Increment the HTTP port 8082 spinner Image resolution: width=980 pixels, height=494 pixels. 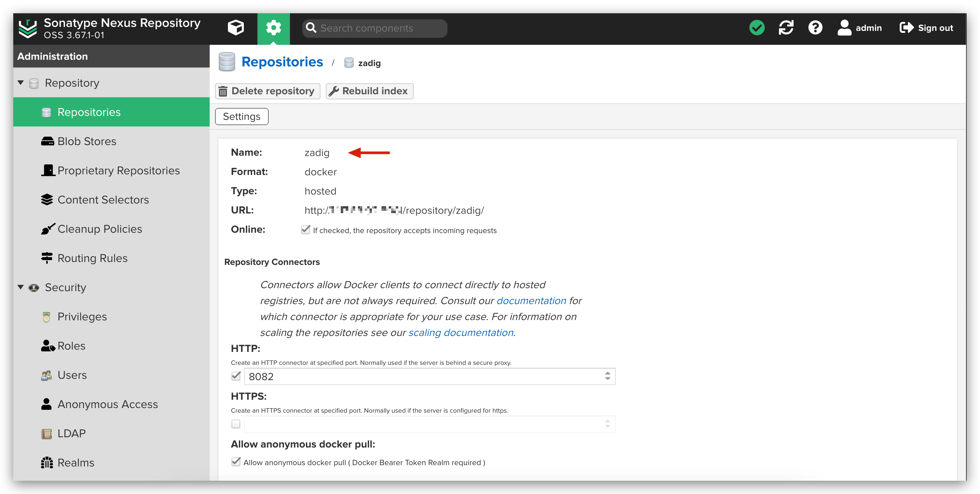click(x=607, y=373)
